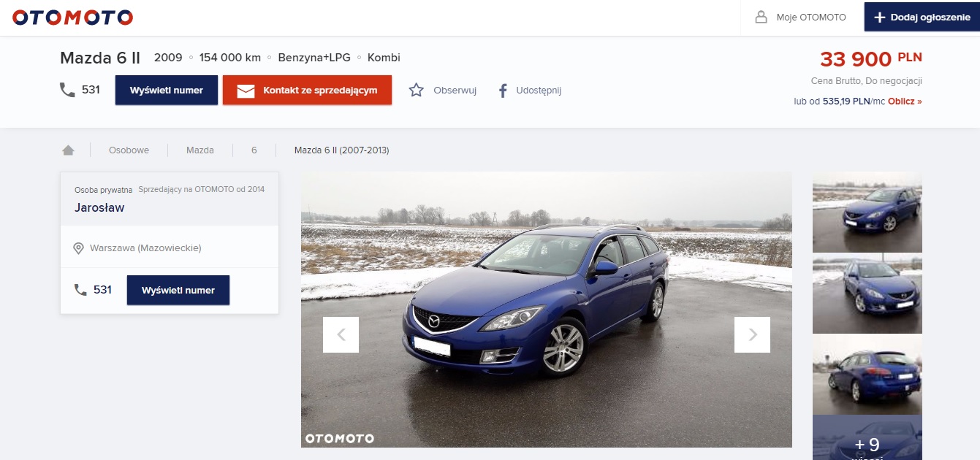
Task: Click the Facebook Udostępnij icon
Action: (x=503, y=91)
